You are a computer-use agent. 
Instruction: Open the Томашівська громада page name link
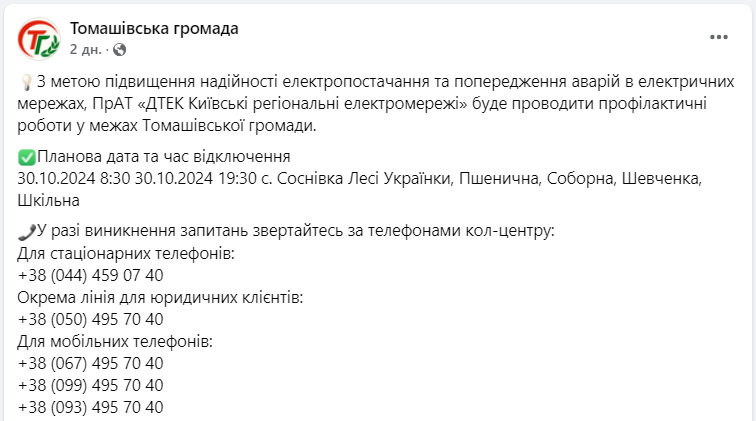[x=154, y=28]
